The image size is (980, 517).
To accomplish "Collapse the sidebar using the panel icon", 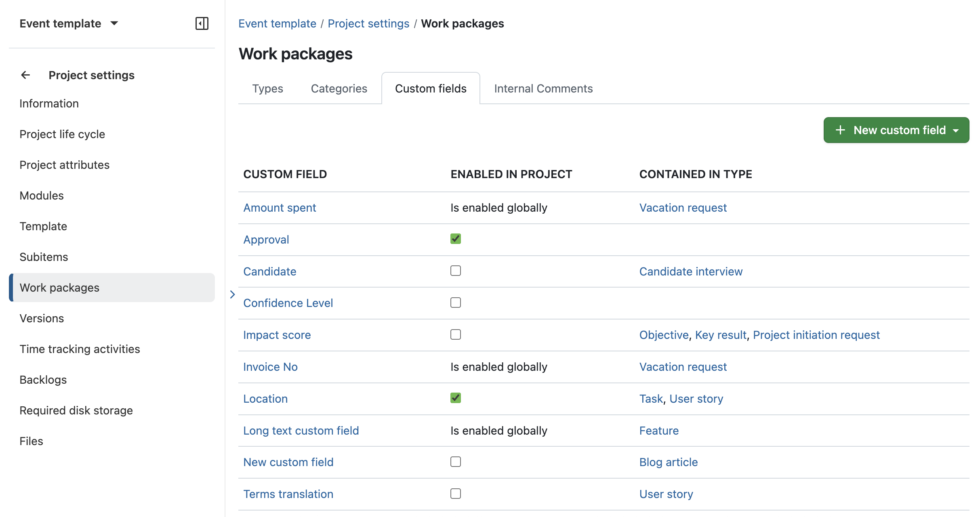I will (202, 23).
